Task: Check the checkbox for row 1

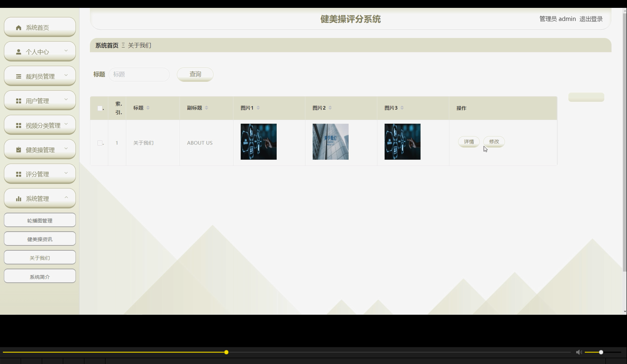Action: pos(99,142)
